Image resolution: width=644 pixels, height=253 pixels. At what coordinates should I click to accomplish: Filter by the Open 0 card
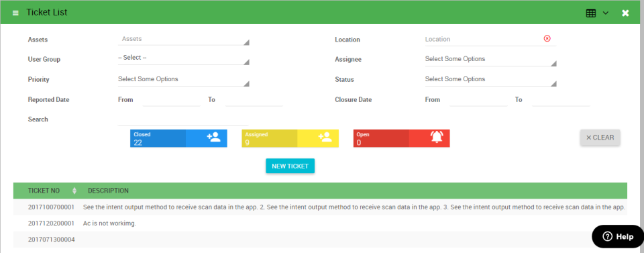pos(402,138)
